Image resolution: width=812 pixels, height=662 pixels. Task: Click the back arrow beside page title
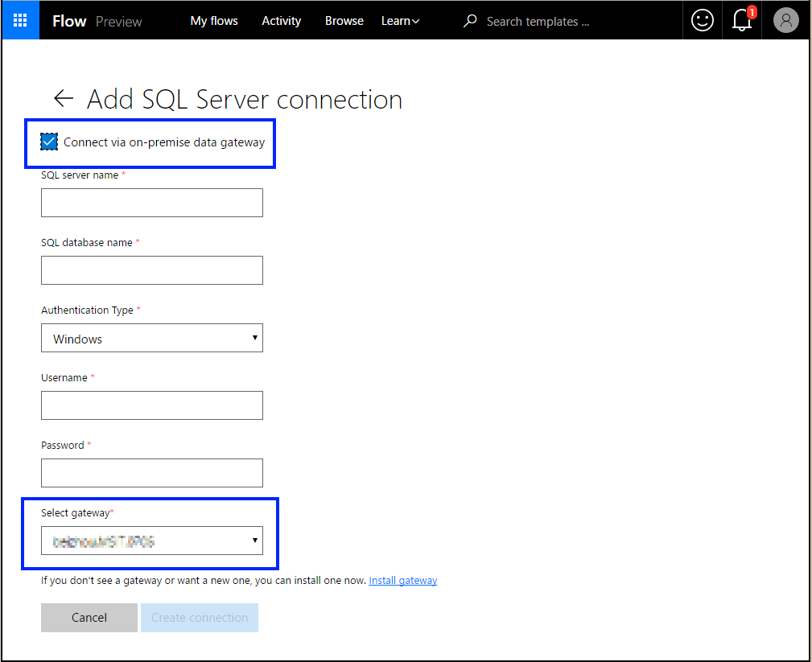63,99
